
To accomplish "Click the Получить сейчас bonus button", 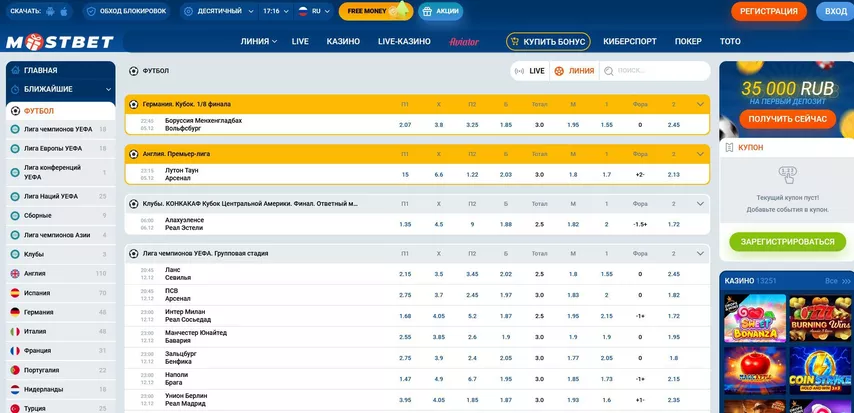I will [785, 119].
